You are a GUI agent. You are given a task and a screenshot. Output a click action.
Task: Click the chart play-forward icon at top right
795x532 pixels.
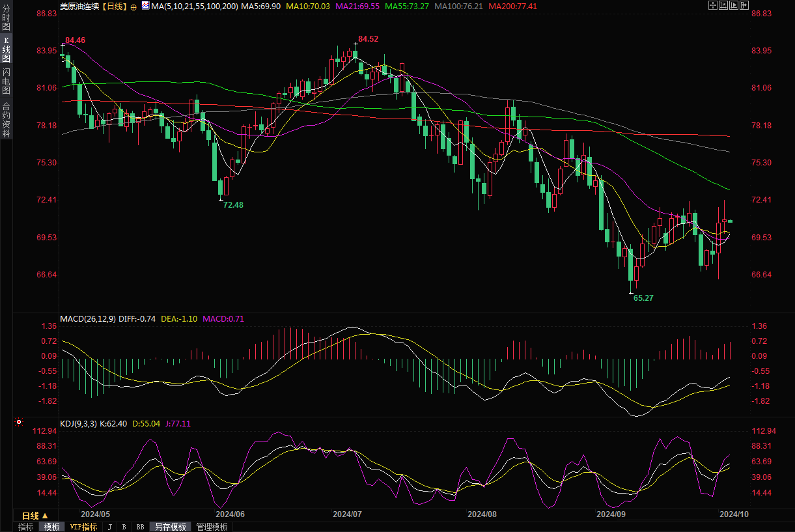[x=734, y=5]
